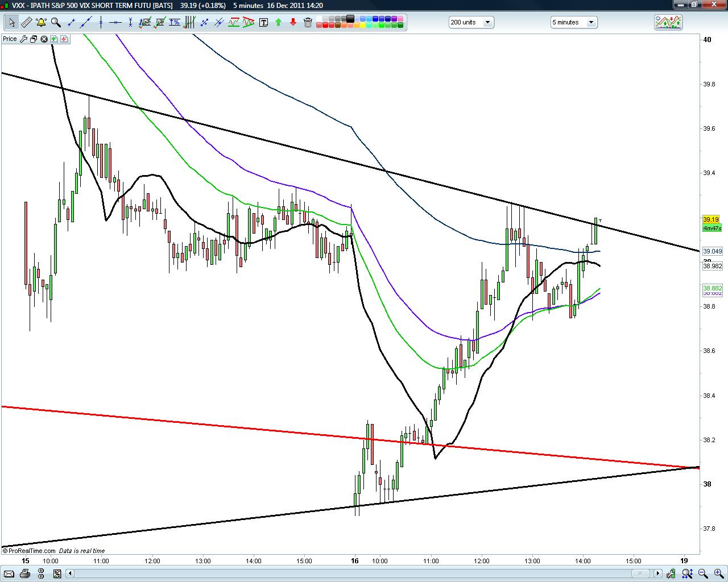Open the 5 minutes timeframe dropdown
The width and height of the screenshot is (728, 582).
pyautogui.click(x=574, y=22)
